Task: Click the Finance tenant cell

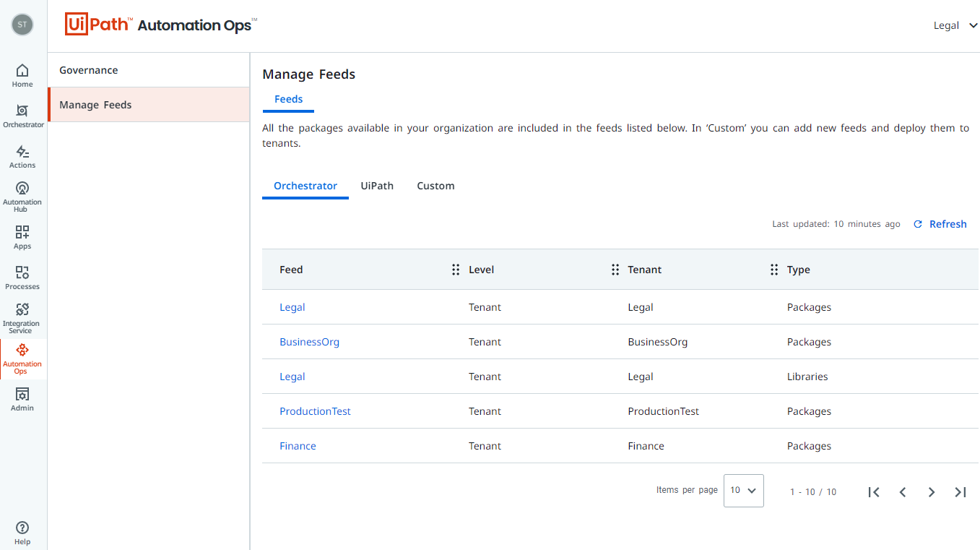Action: 646,446
